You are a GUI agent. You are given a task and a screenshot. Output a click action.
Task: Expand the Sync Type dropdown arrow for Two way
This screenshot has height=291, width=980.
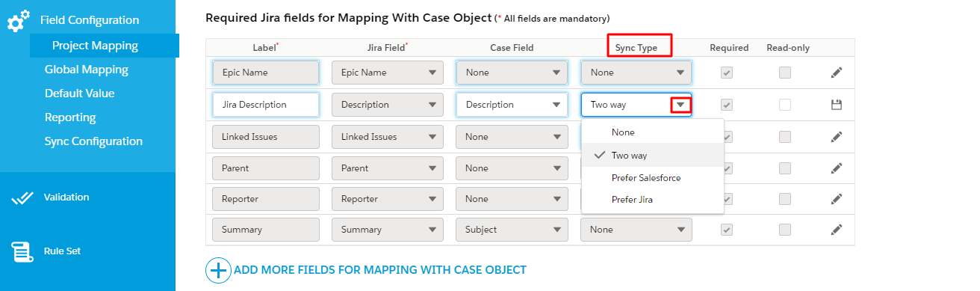coord(680,105)
